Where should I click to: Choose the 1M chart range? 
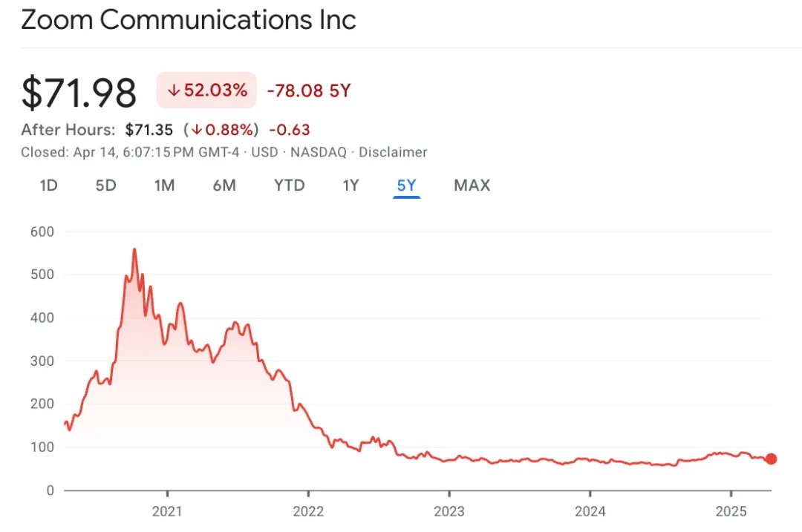click(x=164, y=185)
